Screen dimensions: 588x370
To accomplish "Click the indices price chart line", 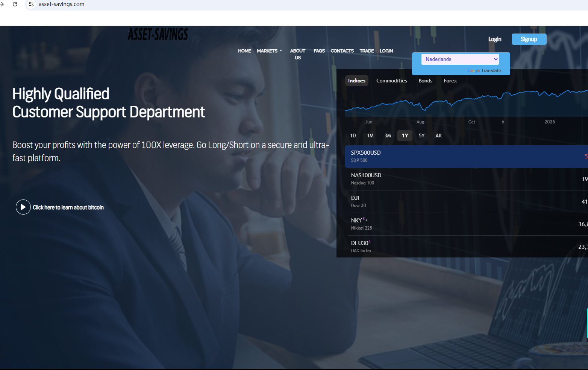I will click(x=467, y=101).
